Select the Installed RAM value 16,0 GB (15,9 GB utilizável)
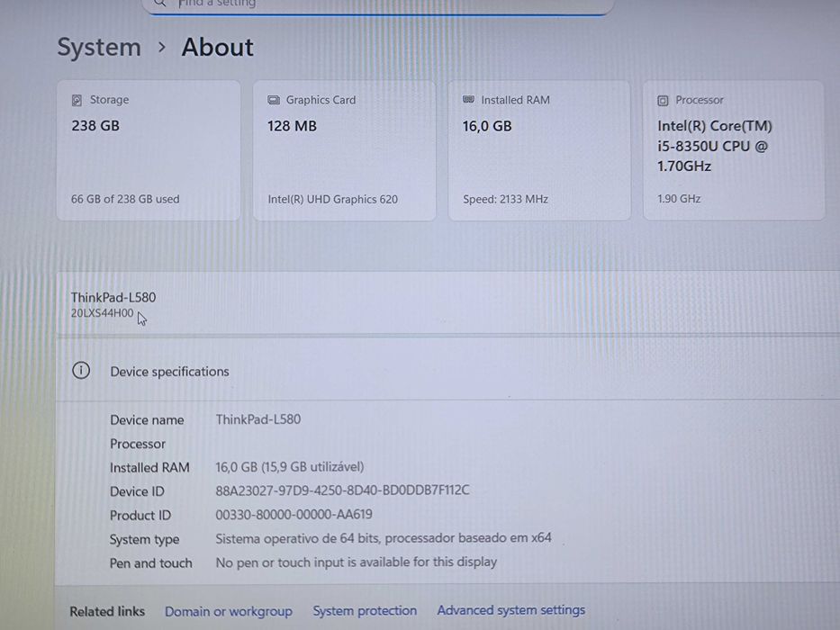840x630 pixels. click(290, 466)
